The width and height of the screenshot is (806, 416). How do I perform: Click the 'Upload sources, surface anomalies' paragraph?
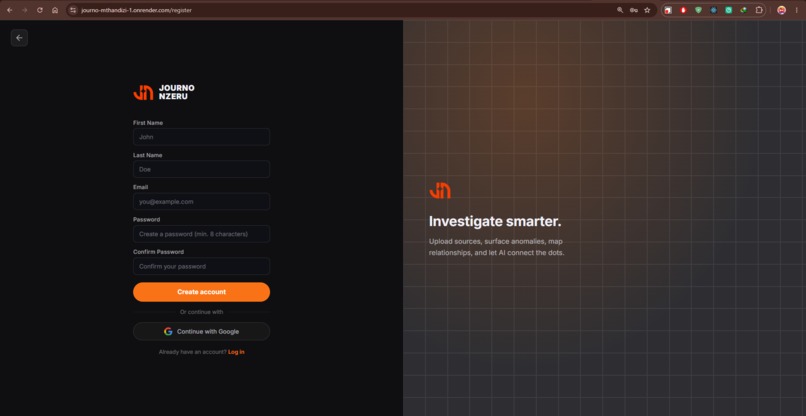click(x=497, y=247)
